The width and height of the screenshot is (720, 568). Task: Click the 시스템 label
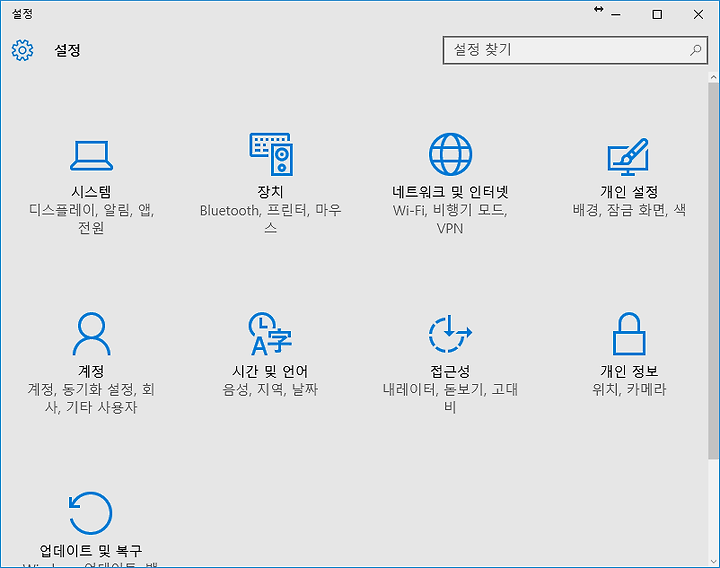(x=91, y=191)
